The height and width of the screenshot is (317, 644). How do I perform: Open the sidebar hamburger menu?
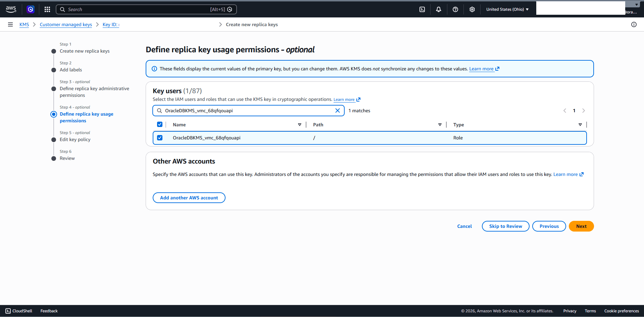point(10,24)
